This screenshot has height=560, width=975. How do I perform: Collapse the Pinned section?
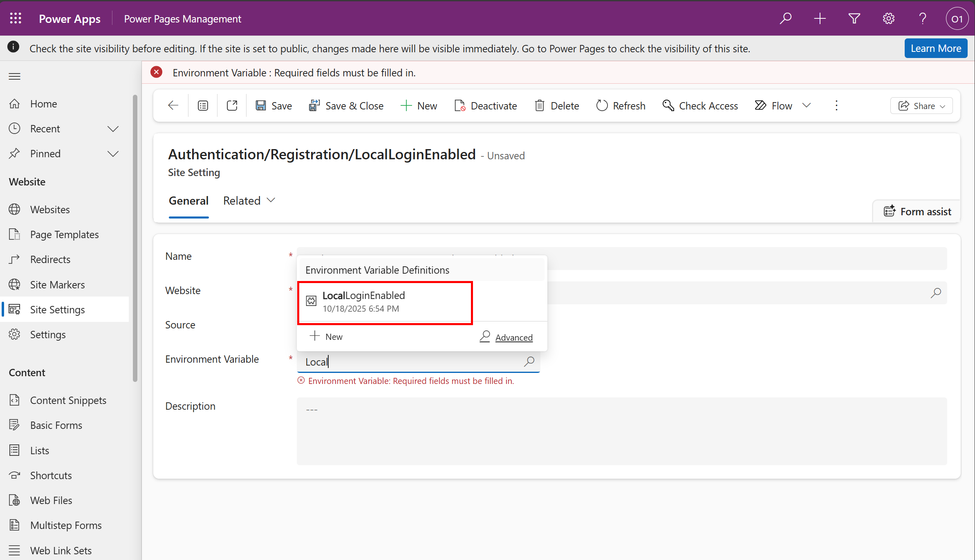click(x=113, y=154)
